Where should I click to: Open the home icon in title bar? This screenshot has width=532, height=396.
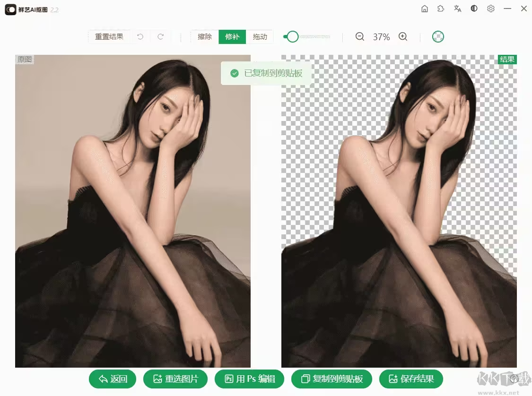point(425,9)
